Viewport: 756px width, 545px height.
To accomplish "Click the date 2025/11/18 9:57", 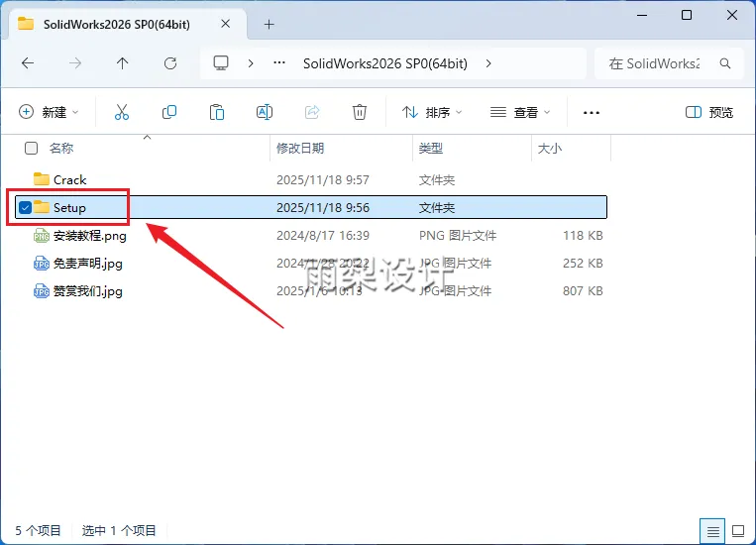I will (323, 180).
